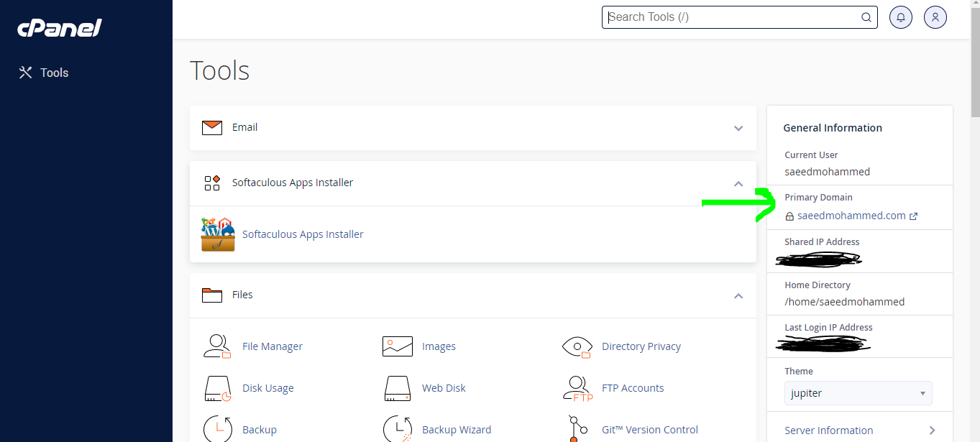Collapse the Files section chevron
The width and height of the screenshot is (980, 442).
[x=738, y=295]
